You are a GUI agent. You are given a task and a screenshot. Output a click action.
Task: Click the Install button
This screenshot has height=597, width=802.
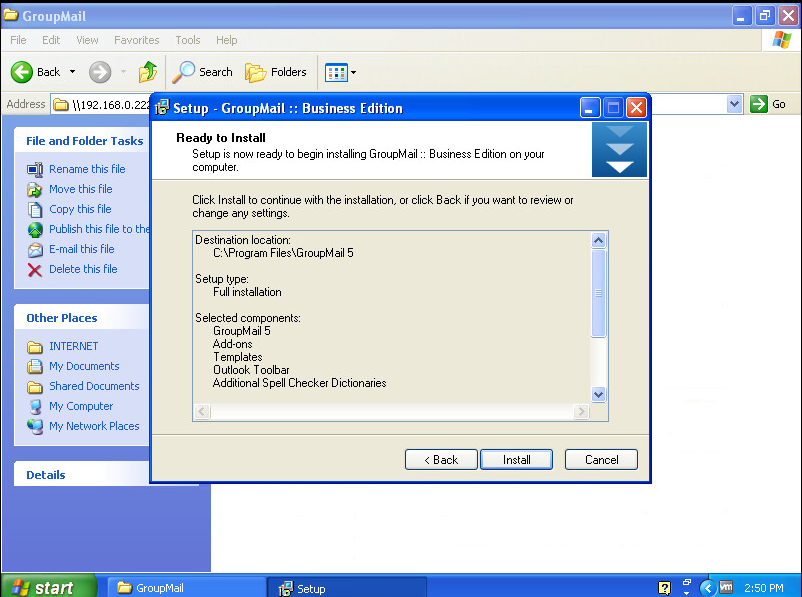[x=516, y=460]
